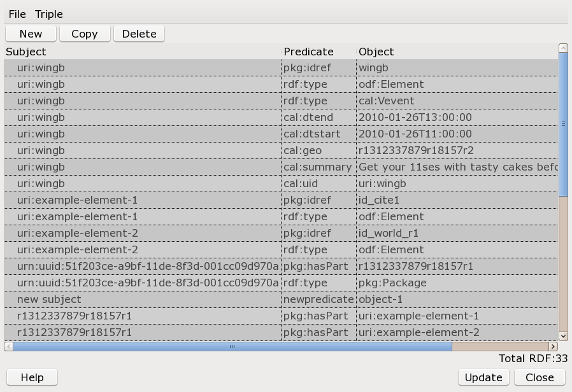Click the Help button
Viewport: 572px width, 392px height.
pyautogui.click(x=32, y=377)
